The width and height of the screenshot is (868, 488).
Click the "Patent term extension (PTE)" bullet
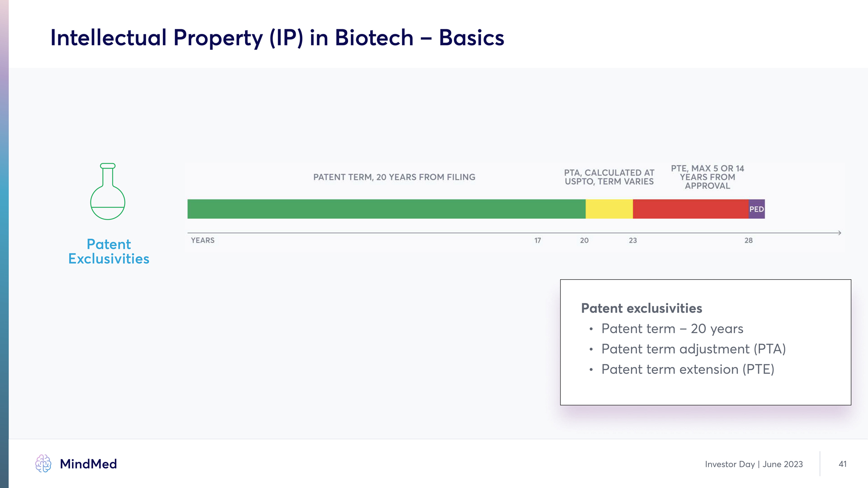click(688, 369)
